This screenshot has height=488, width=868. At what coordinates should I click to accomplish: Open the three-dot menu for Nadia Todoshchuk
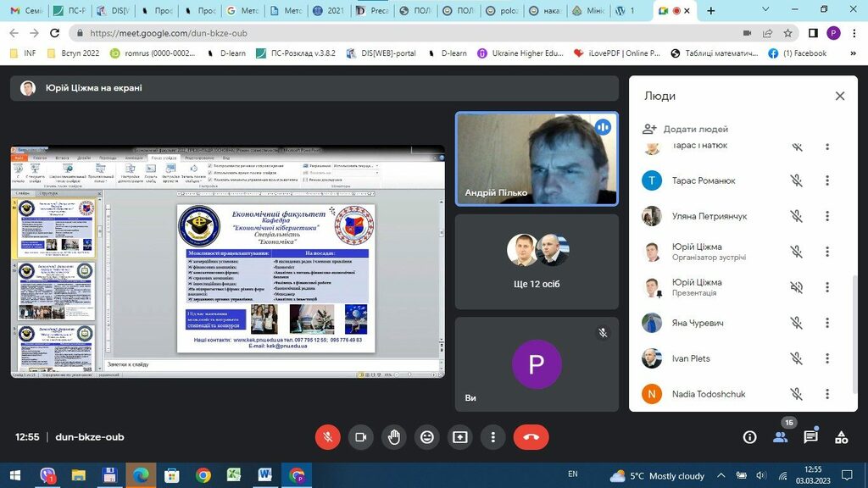[x=826, y=394]
